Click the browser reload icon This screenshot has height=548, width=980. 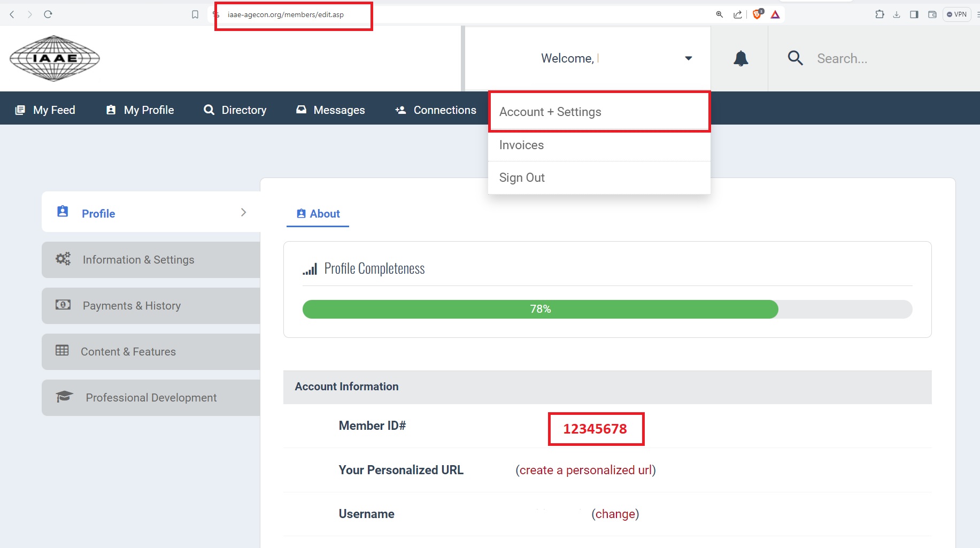(48, 14)
